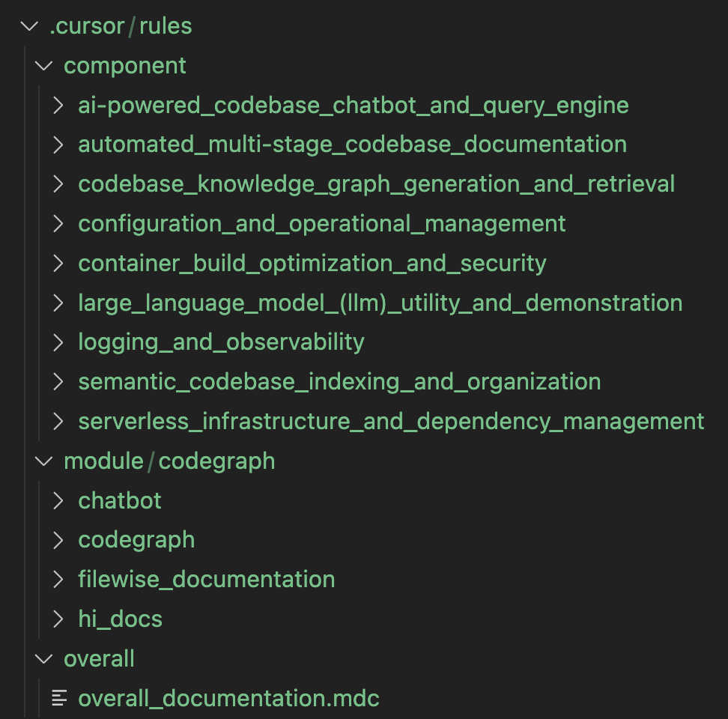
Task: Expand configuration_and_operational_management chevron
Action: (58, 224)
